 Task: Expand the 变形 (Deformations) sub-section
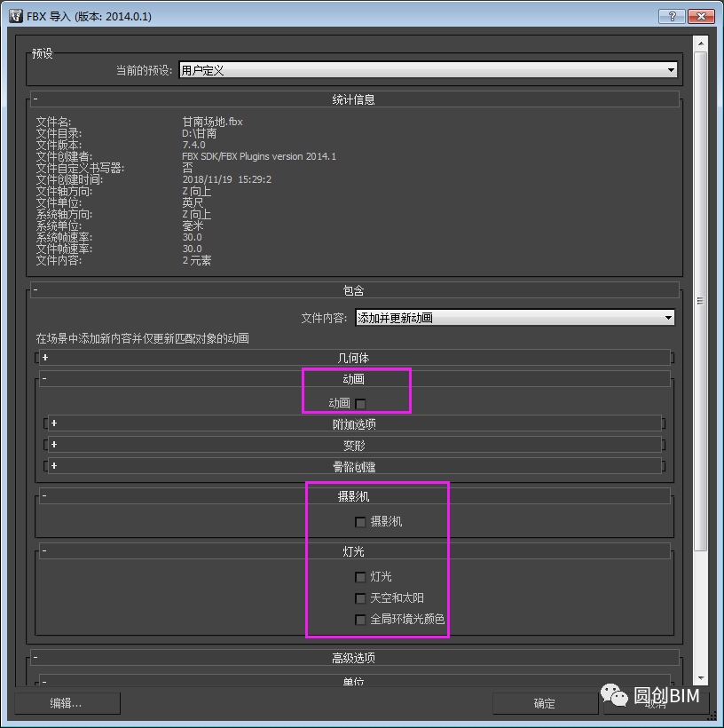(x=54, y=445)
